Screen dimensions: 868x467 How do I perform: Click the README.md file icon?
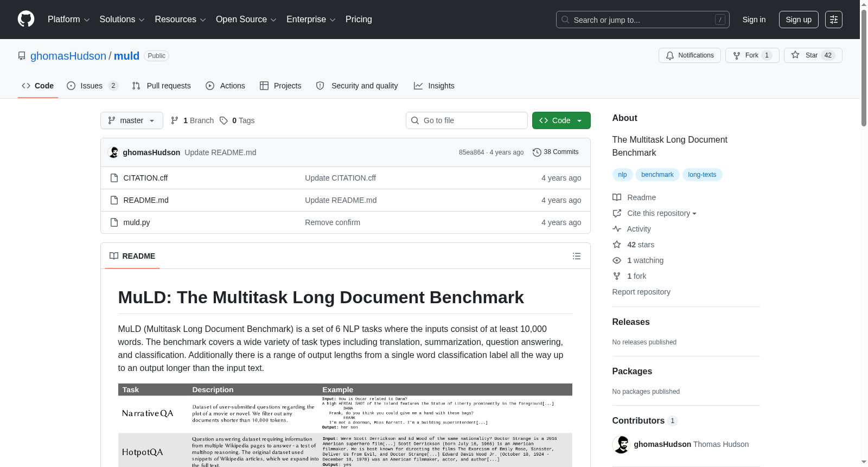114,200
